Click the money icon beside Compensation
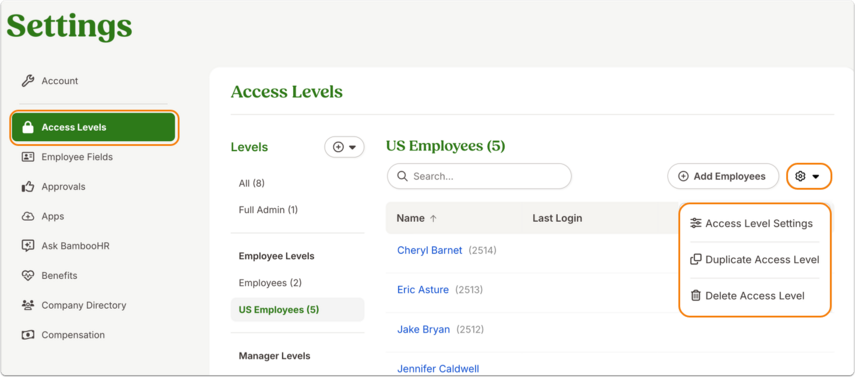This screenshot has height=377, width=855. (x=27, y=335)
